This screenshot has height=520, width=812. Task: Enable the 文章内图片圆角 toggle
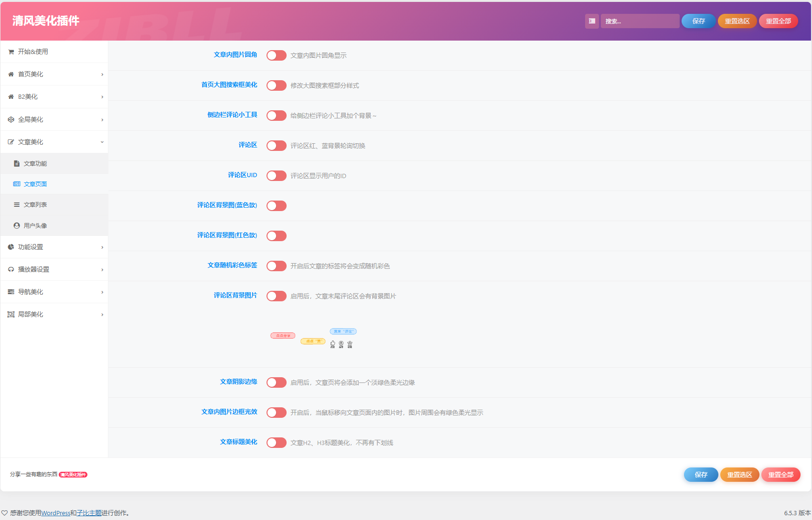pyautogui.click(x=276, y=55)
